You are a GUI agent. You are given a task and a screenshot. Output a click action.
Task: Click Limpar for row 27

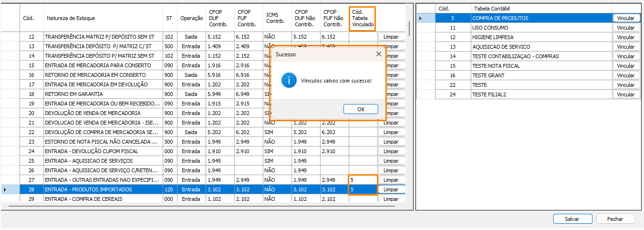[391, 180]
